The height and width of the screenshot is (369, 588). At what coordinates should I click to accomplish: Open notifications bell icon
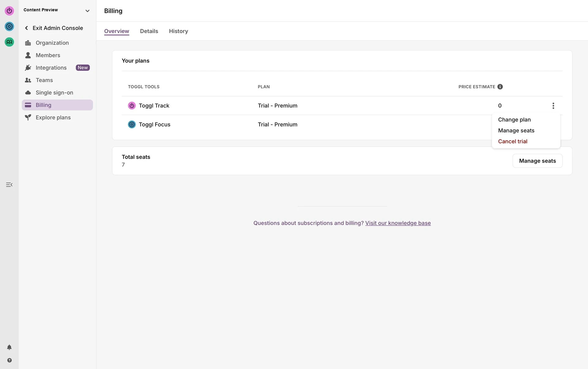(9, 347)
